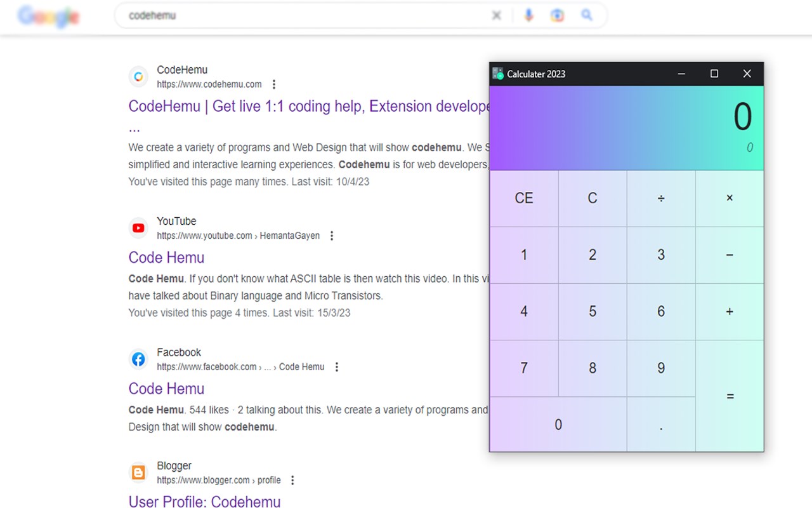This screenshot has height=508, width=812.
Task: Click the magnifying glass search icon
Action: [x=587, y=15]
